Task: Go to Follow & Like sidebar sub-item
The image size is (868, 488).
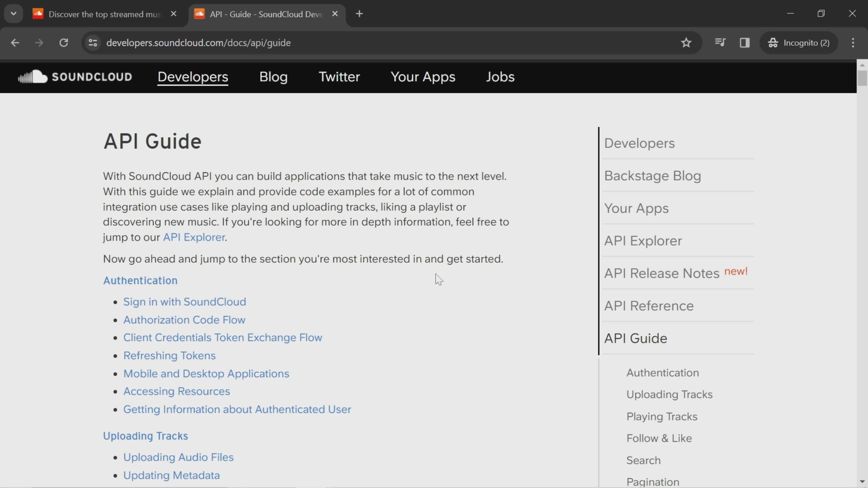Action: click(659, 438)
